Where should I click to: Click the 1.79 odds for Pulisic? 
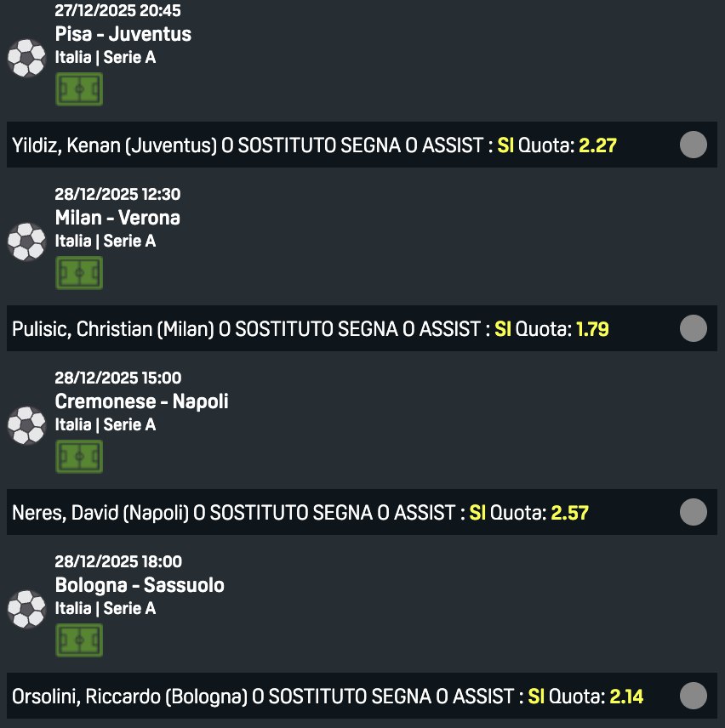pyautogui.click(x=592, y=329)
